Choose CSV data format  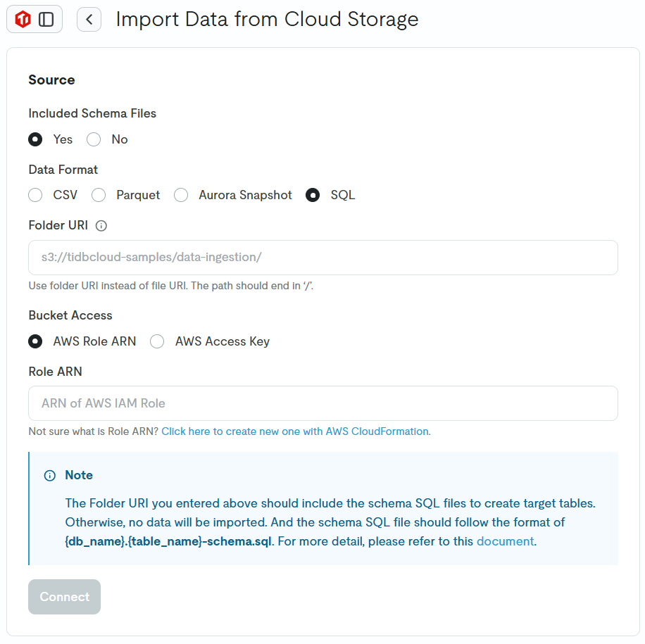(x=35, y=195)
